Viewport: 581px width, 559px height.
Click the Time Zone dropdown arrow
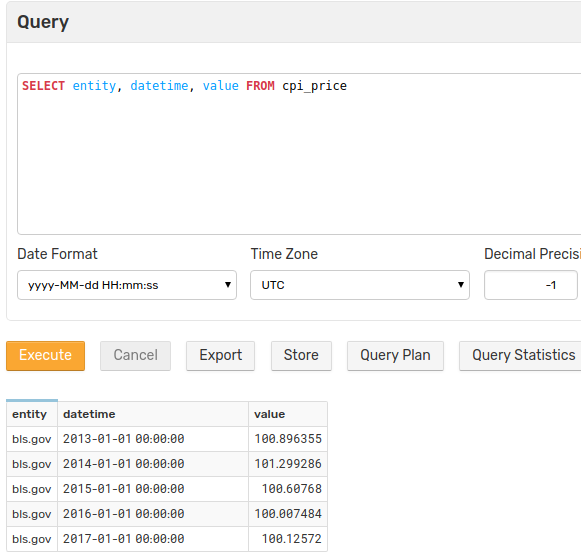point(461,285)
